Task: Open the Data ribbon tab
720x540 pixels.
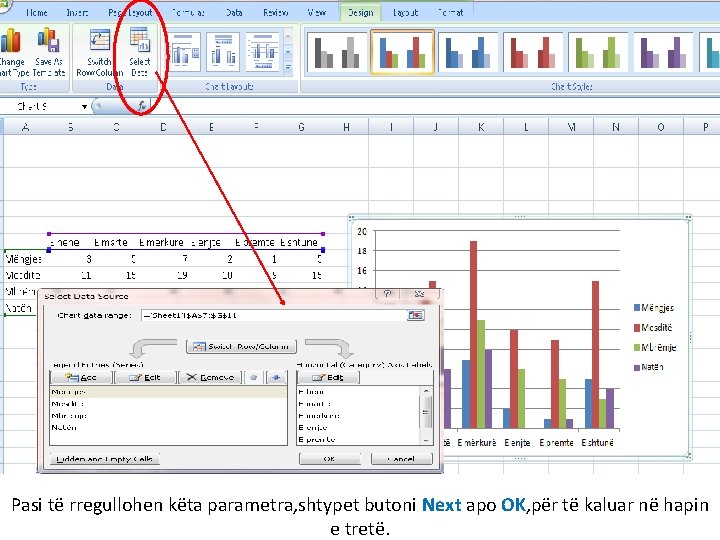Action: (x=234, y=12)
